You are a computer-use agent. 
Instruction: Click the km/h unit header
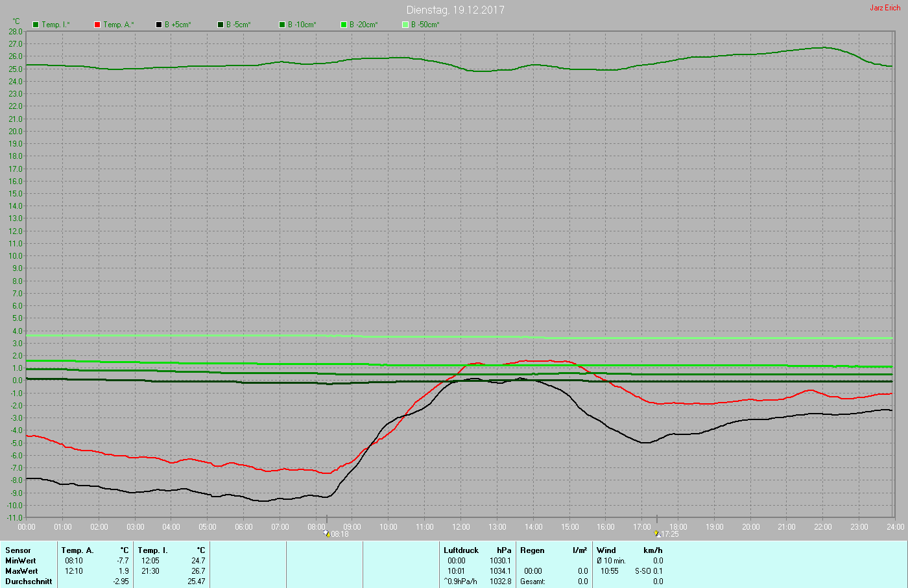click(x=653, y=550)
